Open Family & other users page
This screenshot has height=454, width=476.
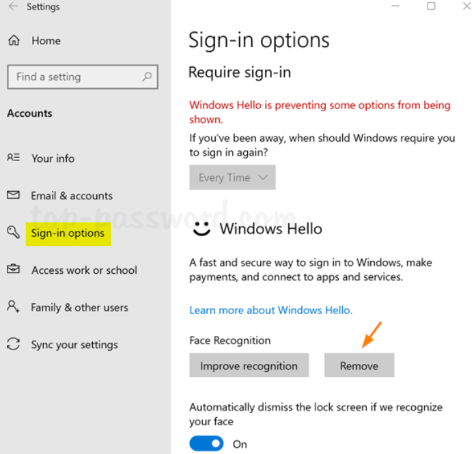(x=79, y=307)
